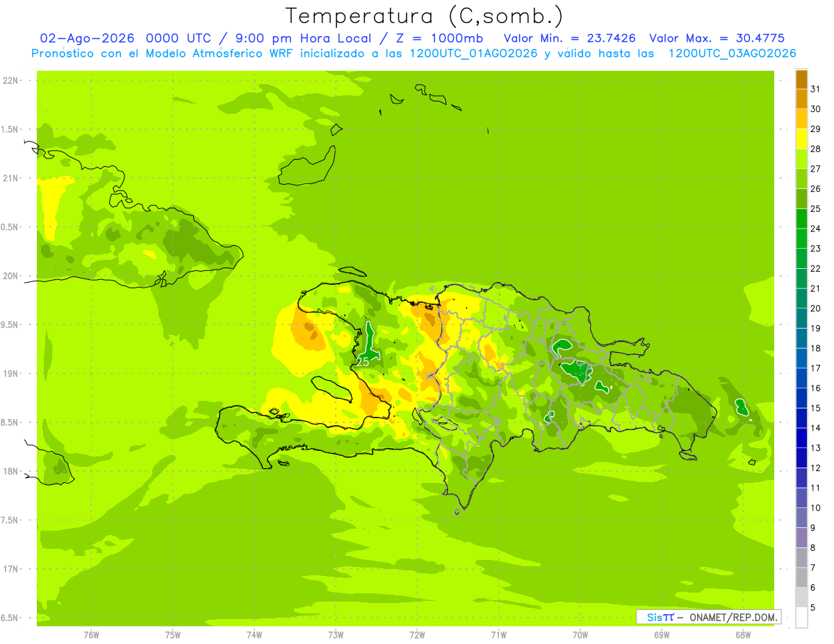This screenshot has height=644, width=834.
Task: Click the '18N' latitude label
Action: (x=12, y=471)
